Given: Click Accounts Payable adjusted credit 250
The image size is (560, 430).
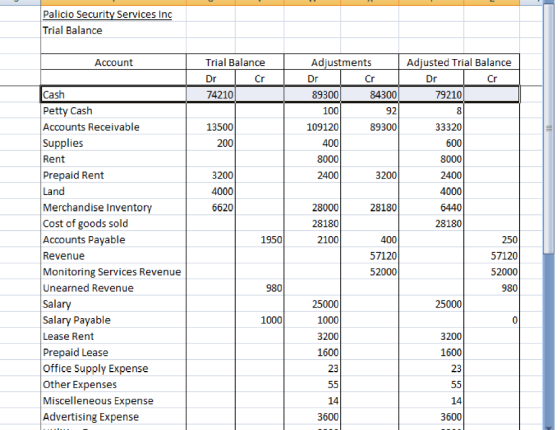Looking at the screenshot, I should tap(492, 240).
